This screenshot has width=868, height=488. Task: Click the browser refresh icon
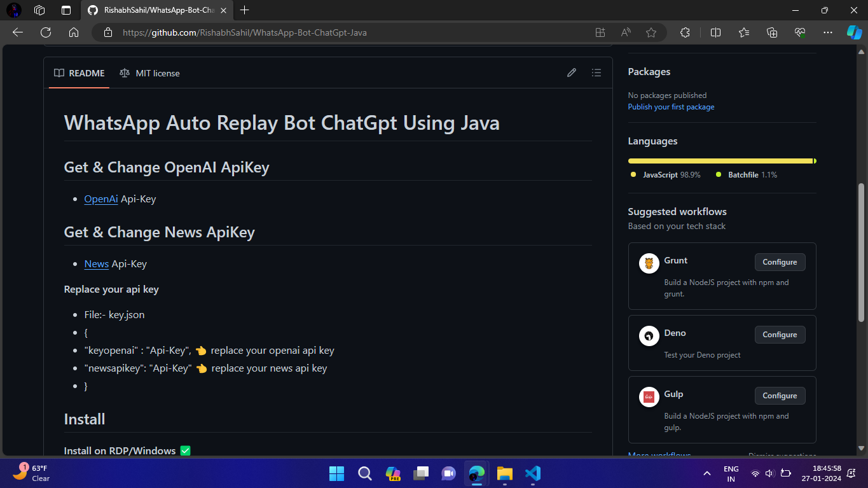46,32
